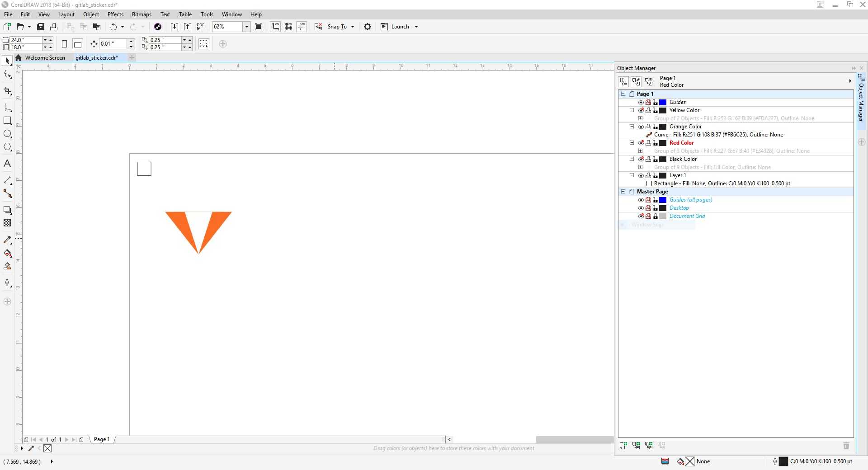Click the Export icon
Viewport: 868px width, 470px height.
coord(188,27)
